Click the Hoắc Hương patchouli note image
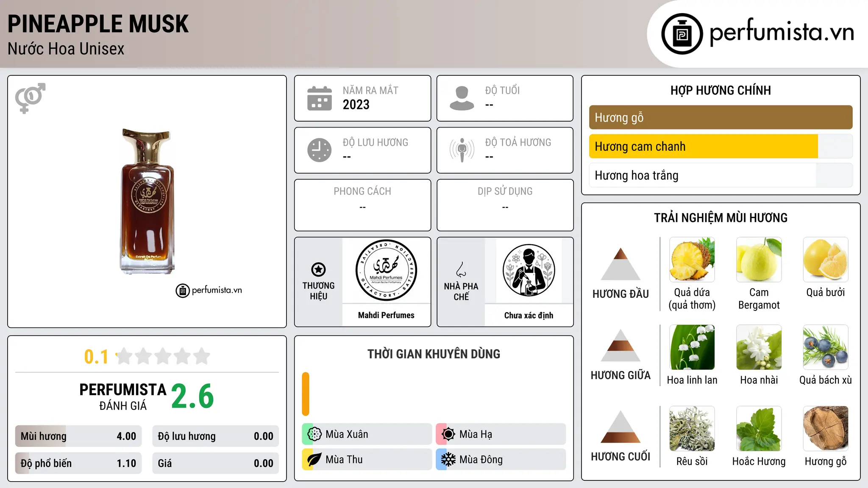 point(759,429)
